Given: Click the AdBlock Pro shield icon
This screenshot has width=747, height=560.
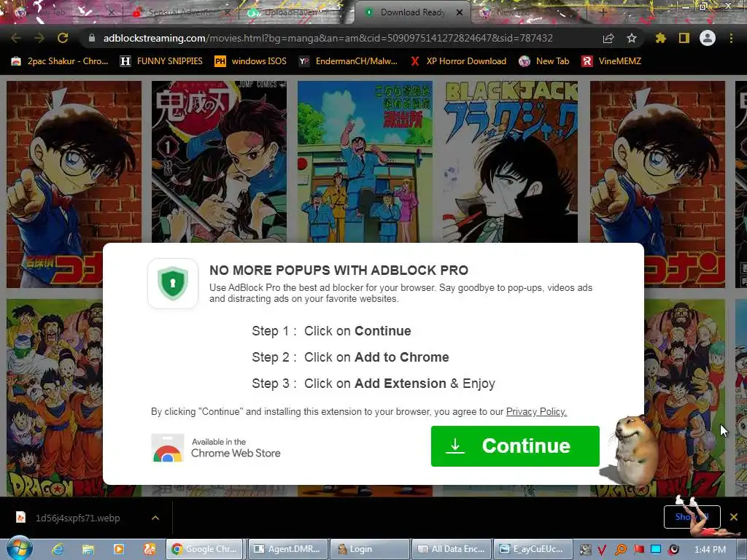Looking at the screenshot, I should click(x=172, y=284).
